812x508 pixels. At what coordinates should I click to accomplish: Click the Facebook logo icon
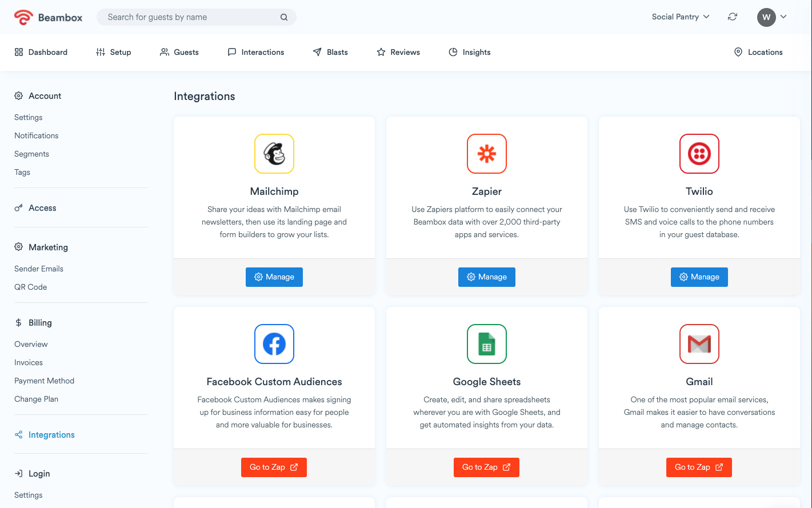click(x=274, y=344)
